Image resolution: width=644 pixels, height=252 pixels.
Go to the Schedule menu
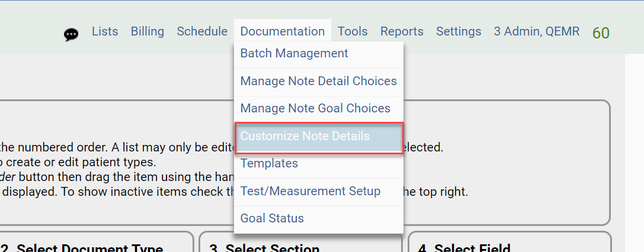pos(202,31)
